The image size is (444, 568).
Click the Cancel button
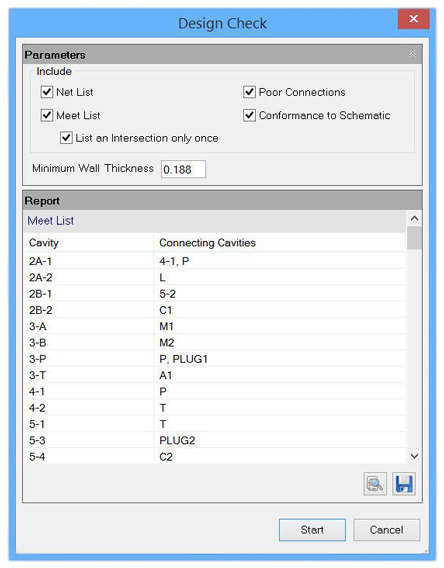386,530
